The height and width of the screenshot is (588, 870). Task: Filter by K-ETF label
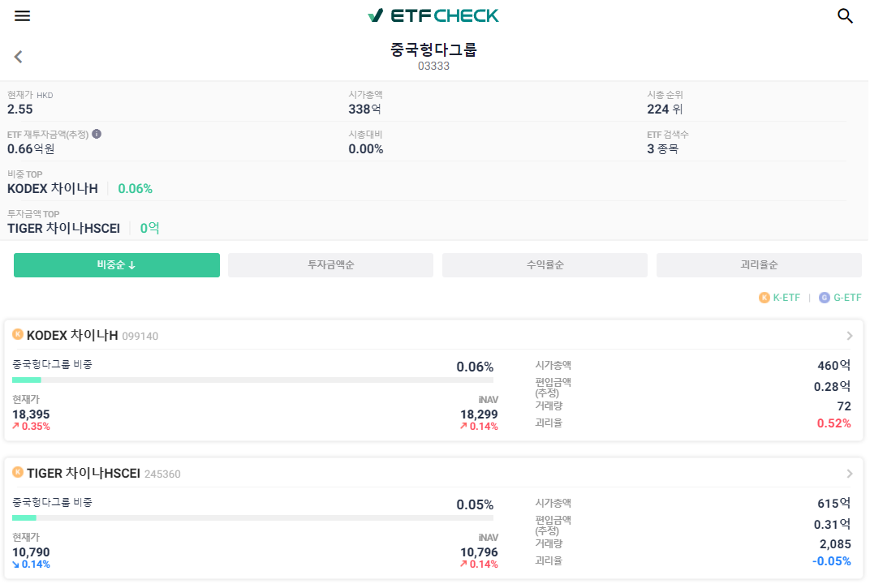(786, 298)
